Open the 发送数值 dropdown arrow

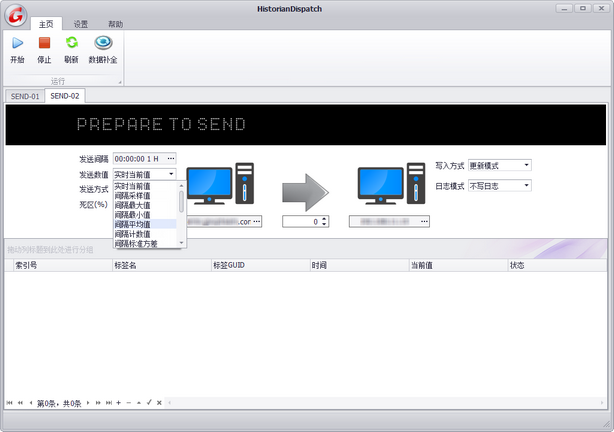click(x=171, y=174)
